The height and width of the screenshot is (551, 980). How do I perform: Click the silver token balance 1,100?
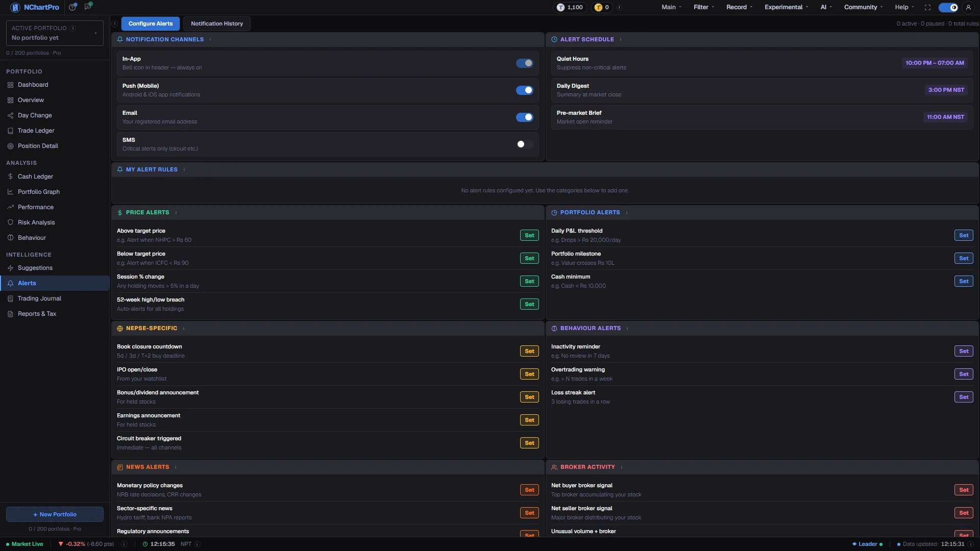click(x=570, y=7)
